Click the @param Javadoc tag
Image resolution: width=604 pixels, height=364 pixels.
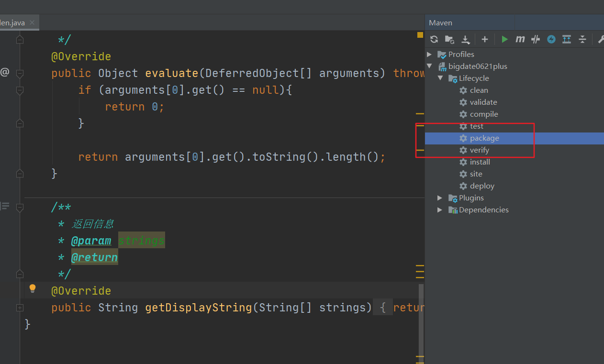pos(91,241)
